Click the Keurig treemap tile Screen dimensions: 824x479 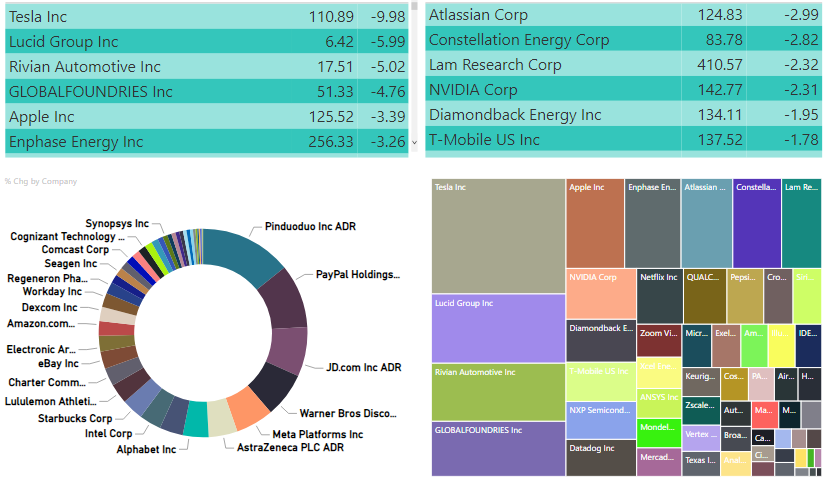(x=701, y=382)
